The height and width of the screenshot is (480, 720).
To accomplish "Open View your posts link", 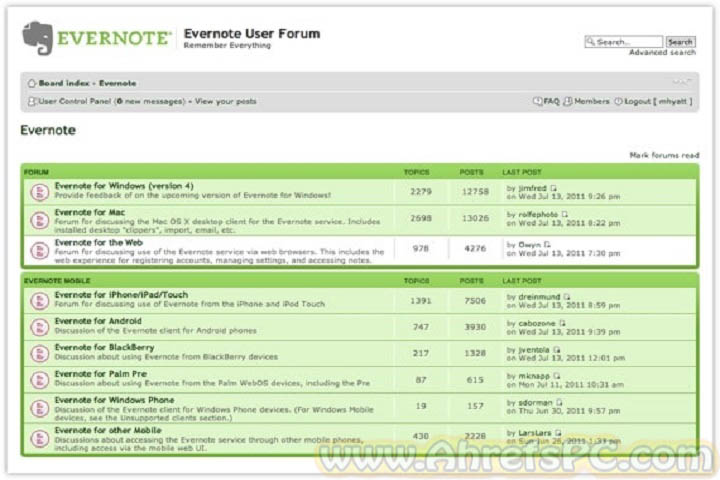I will (x=225, y=101).
